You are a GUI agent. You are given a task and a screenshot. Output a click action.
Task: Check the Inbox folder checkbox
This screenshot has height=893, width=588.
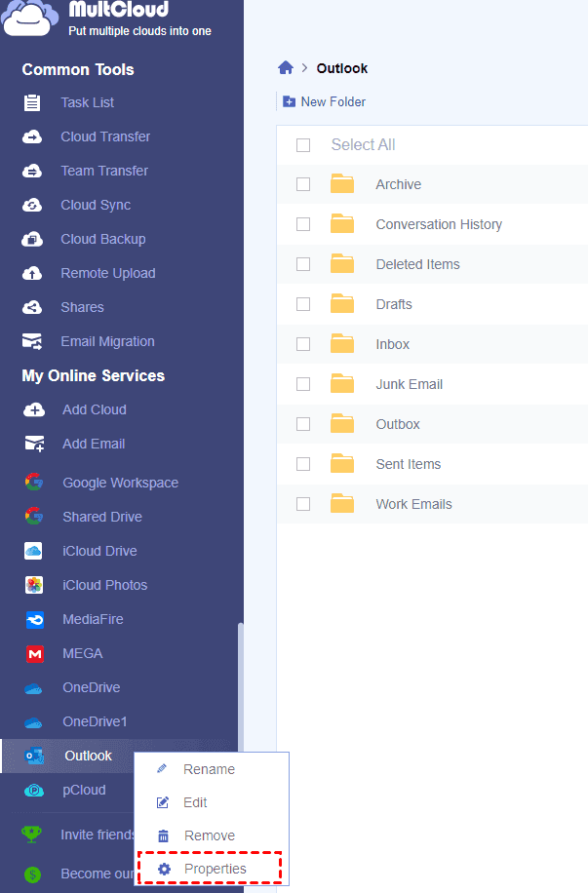click(303, 344)
